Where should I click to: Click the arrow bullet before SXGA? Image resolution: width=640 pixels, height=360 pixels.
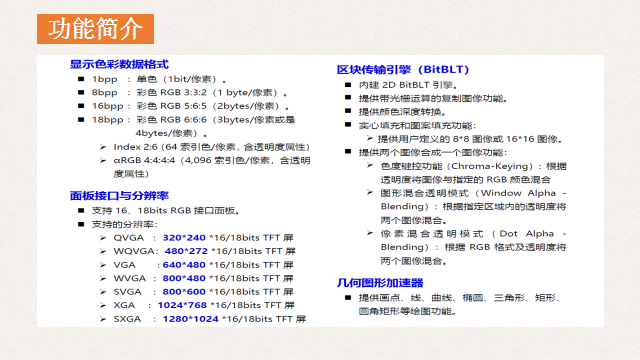point(103,319)
